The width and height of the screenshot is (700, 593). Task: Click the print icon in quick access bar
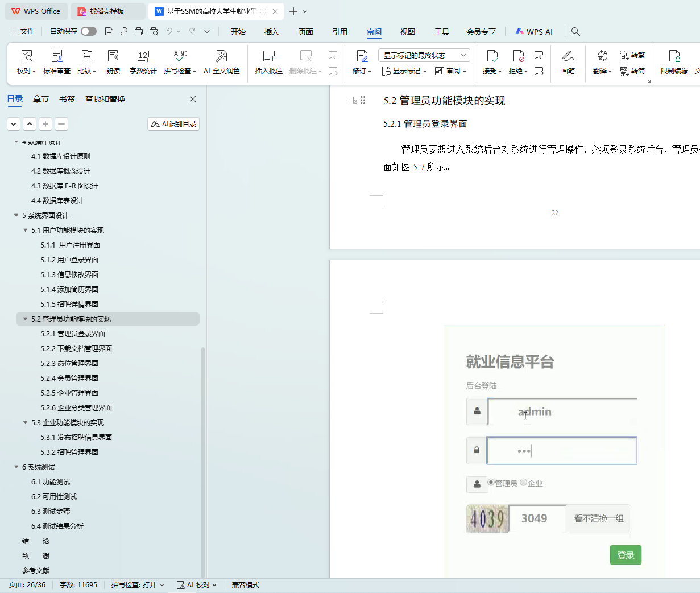tap(139, 31)
